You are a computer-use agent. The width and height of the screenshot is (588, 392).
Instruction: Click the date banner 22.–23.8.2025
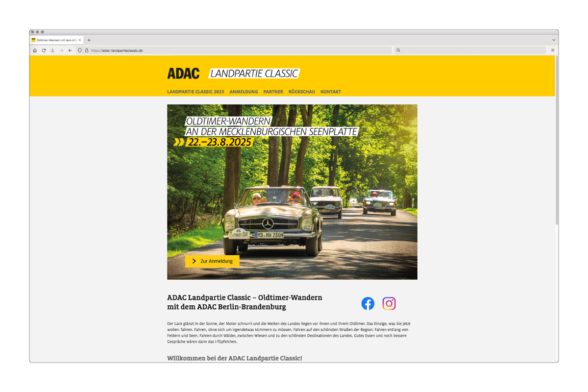coord(220,142)
